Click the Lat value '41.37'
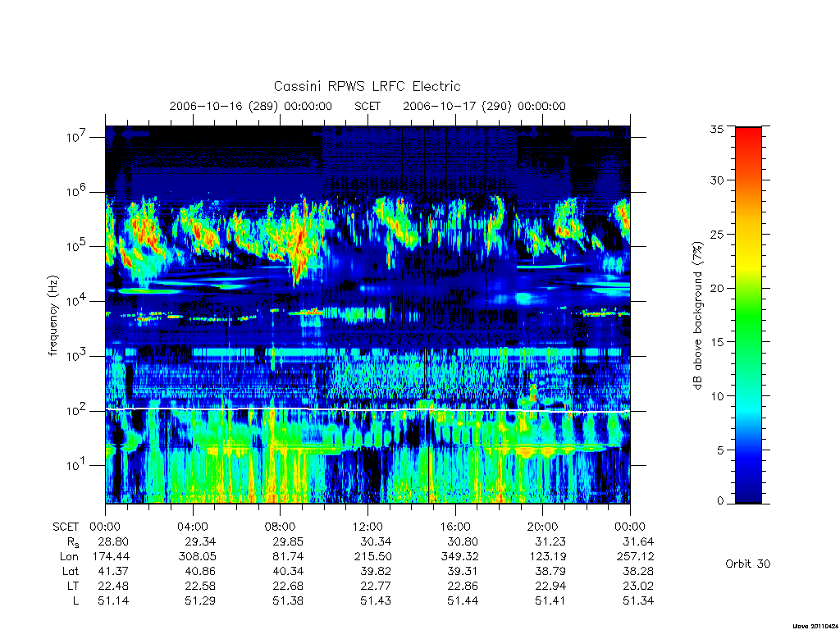840x630 pixels. [x=113, y=572]
